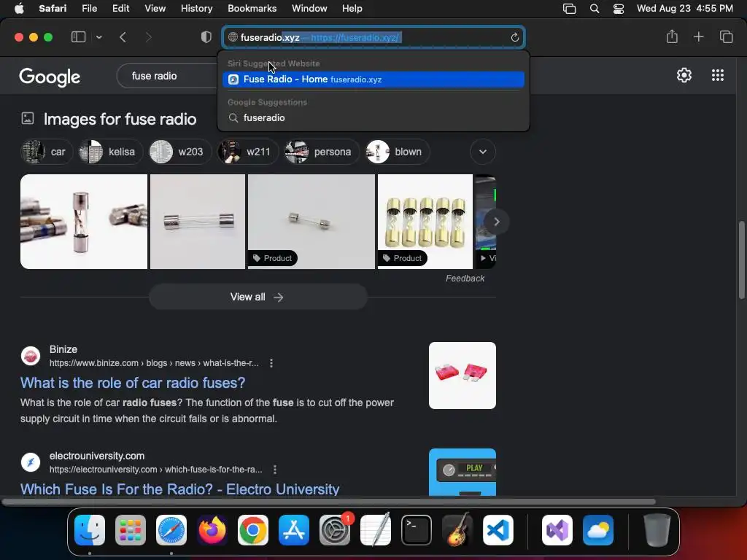Reload the page with the refresh icon
747x560 pixels.
tap(514, 37)
